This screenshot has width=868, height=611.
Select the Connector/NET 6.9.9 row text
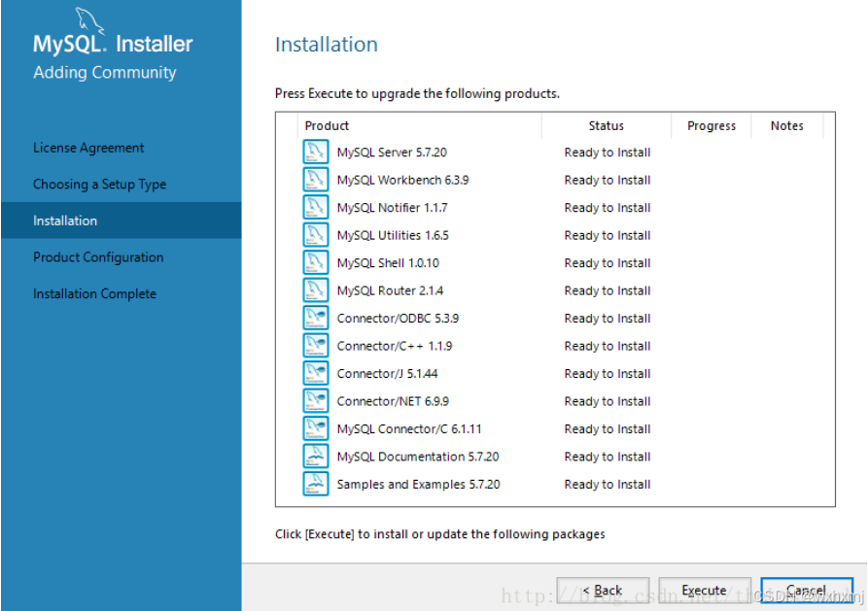393,401
